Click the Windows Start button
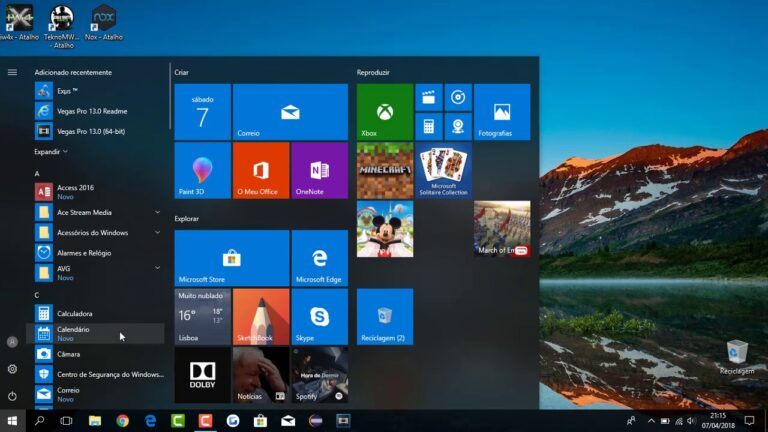This screenshot has height=432, width=768. tap(12, 421)
